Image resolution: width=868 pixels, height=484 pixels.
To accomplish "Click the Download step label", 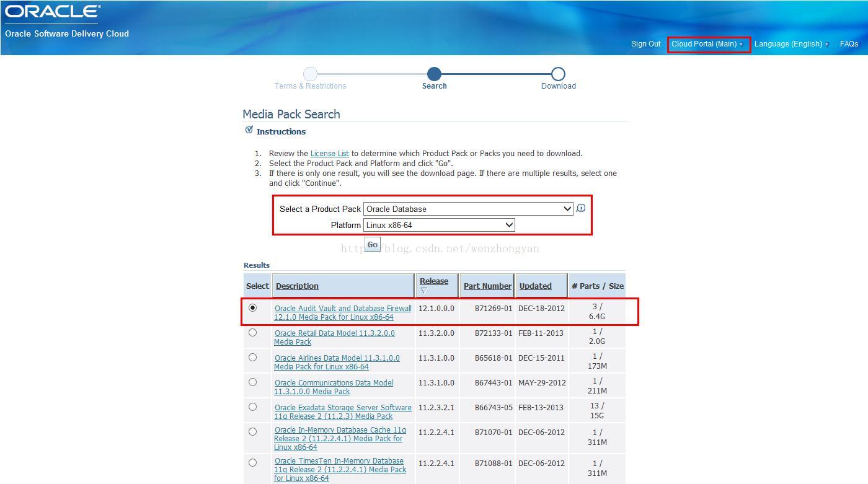I will click(x=559, y=86).
